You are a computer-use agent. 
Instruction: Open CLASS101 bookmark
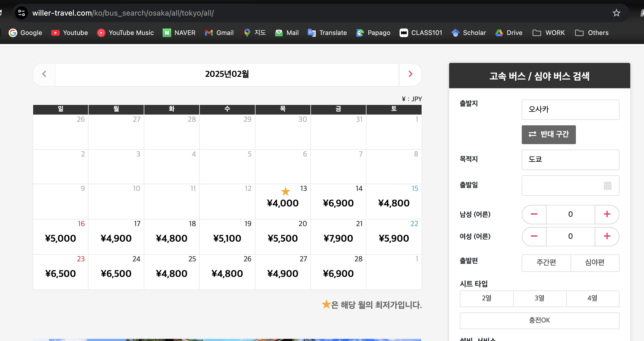pos(421,33)
